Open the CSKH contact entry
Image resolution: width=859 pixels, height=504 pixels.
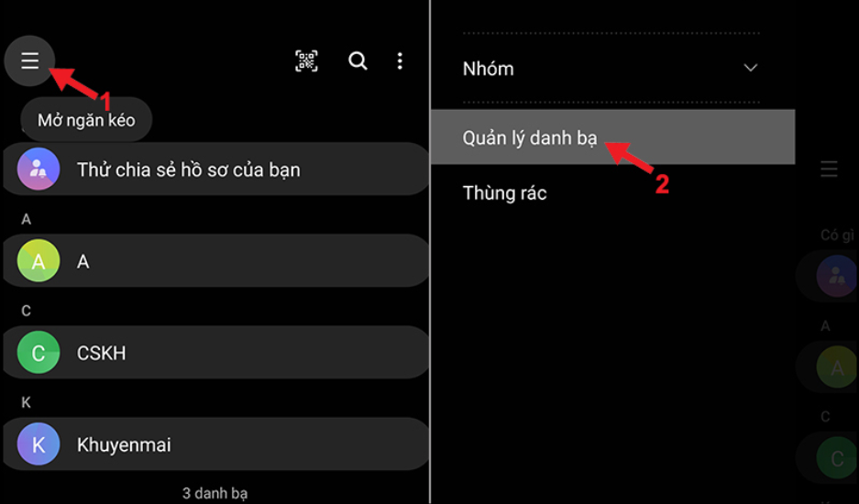[216, 352]
